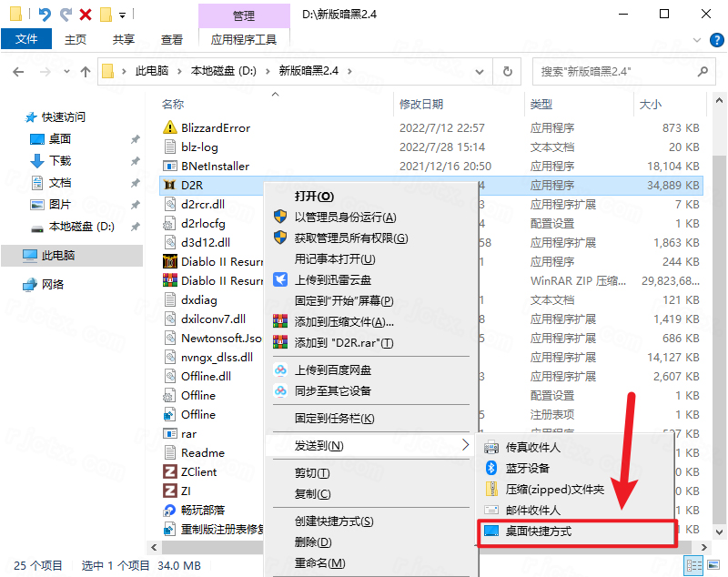This screenshot has width=728, height=577.
Task: Choose 同步至其它设备 in context menu
Action: [333, 390]
